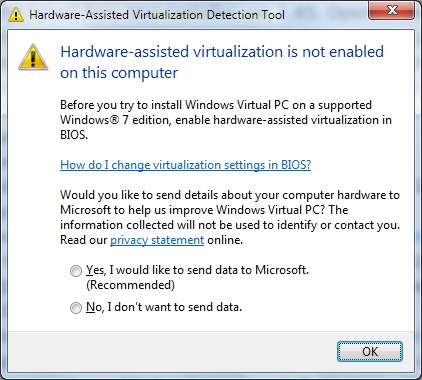Screen dimensions: 422x380
Task: Select the 'No' radio button circle
Action: [x=76, y=307]
